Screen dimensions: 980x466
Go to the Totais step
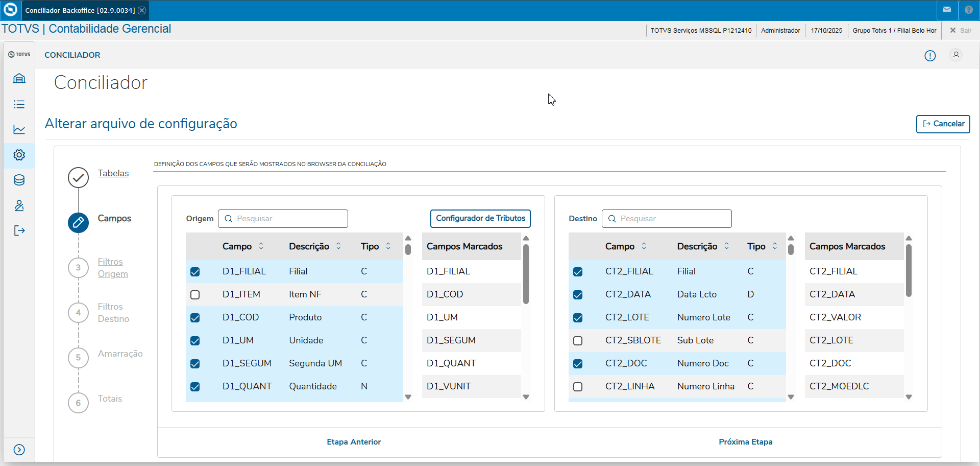(x=110, y=399)
